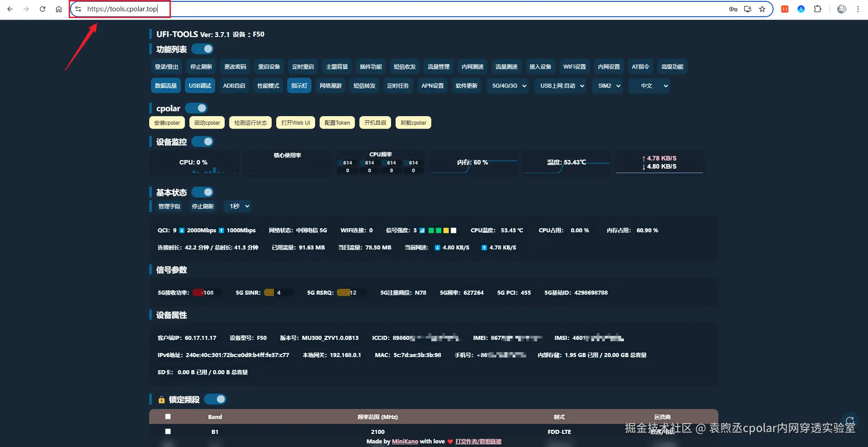Click the CPU usage chart in 设备监控

pyautogui.click(x=193, y=163)
